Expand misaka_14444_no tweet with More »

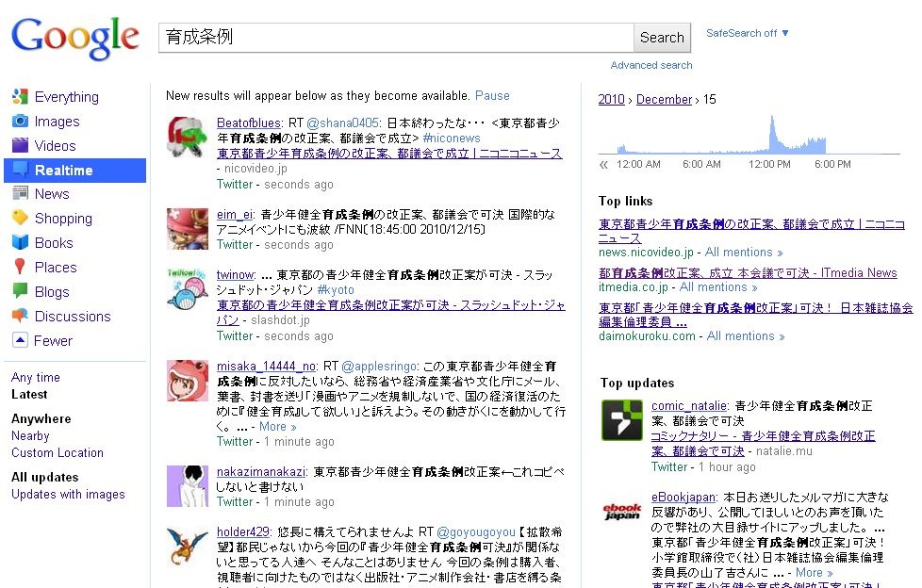tap(277, 426)
